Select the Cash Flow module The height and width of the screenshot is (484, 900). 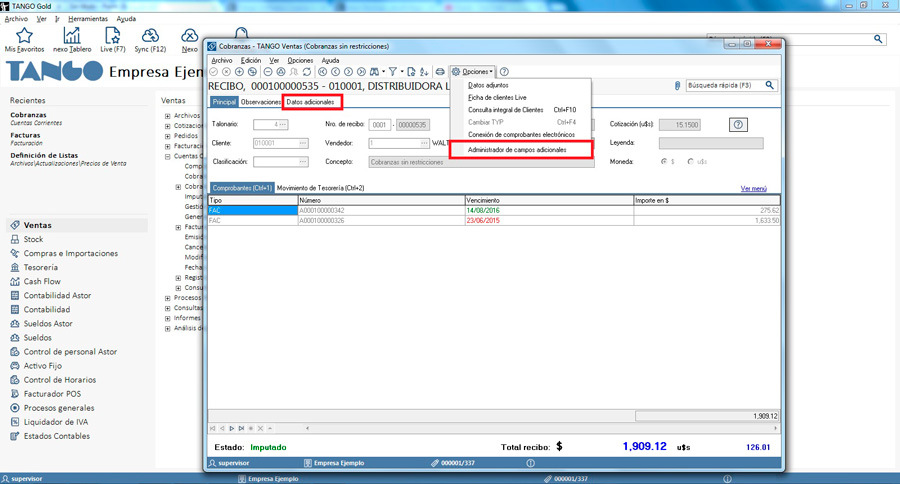pos(41,281)
